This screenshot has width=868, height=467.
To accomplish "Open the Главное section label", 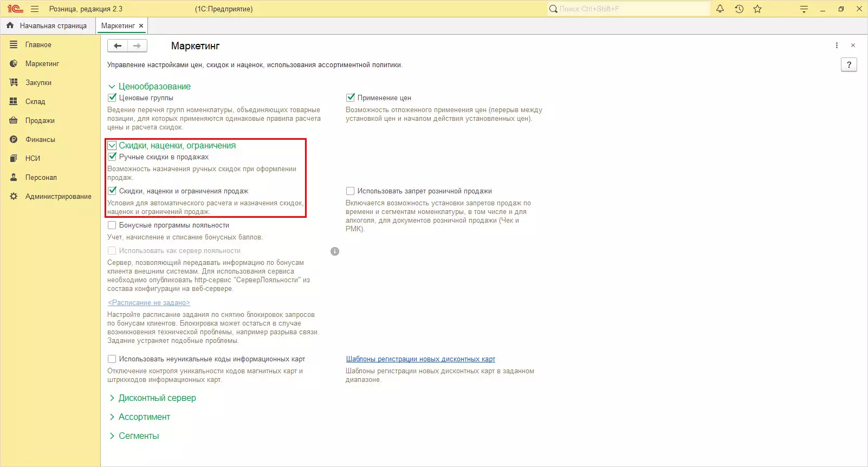I will 38,45.
